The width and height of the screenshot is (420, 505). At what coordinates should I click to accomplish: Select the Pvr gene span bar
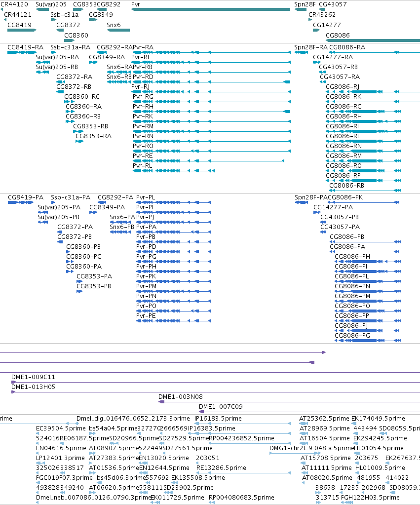[x=211, y=9]
